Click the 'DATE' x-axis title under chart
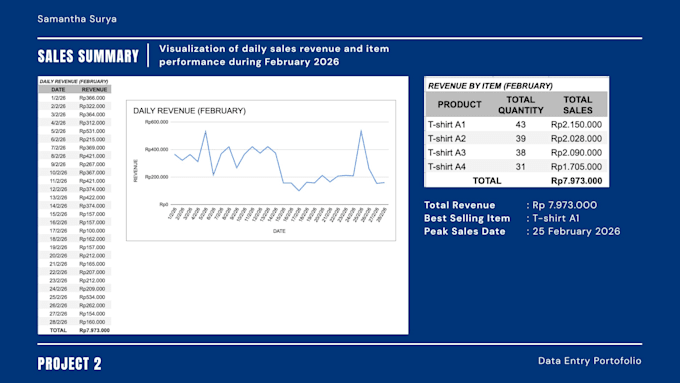 (x=279, y=231)
